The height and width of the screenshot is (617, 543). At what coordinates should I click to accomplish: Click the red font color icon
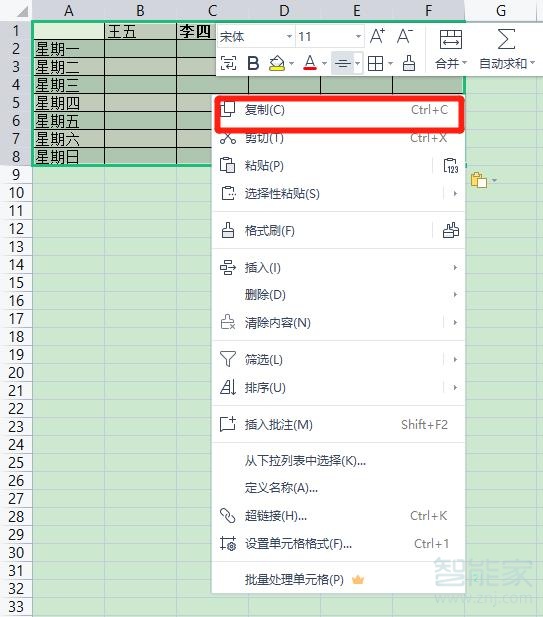coord(310,63)
